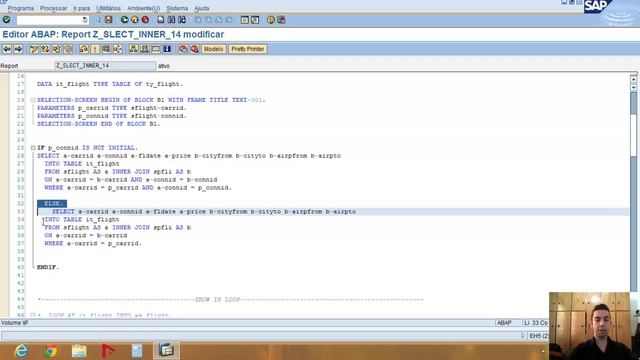Viewport: 640px width, 360px height.
Task: Click the WHERE a-carrid = p_carrid. line
Action: [93, 243]
